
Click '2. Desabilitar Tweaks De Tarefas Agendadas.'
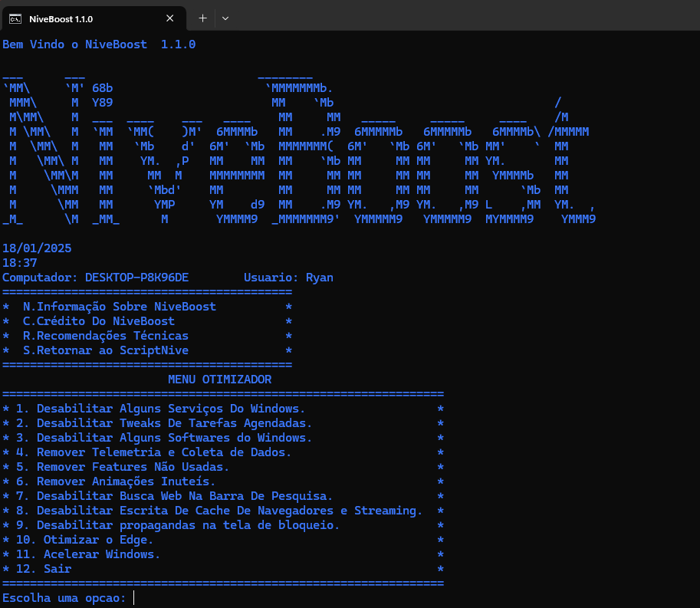point(164,423)
